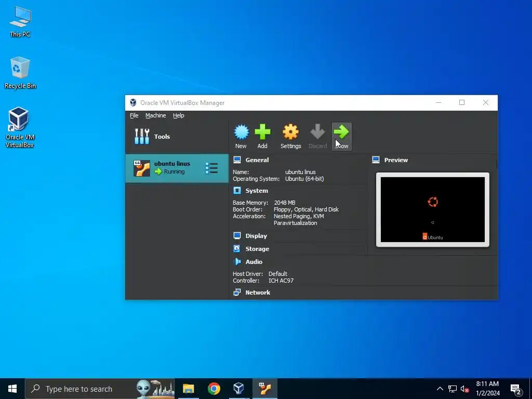Select the ubuntu linus Running VM entry

point(177,168)
